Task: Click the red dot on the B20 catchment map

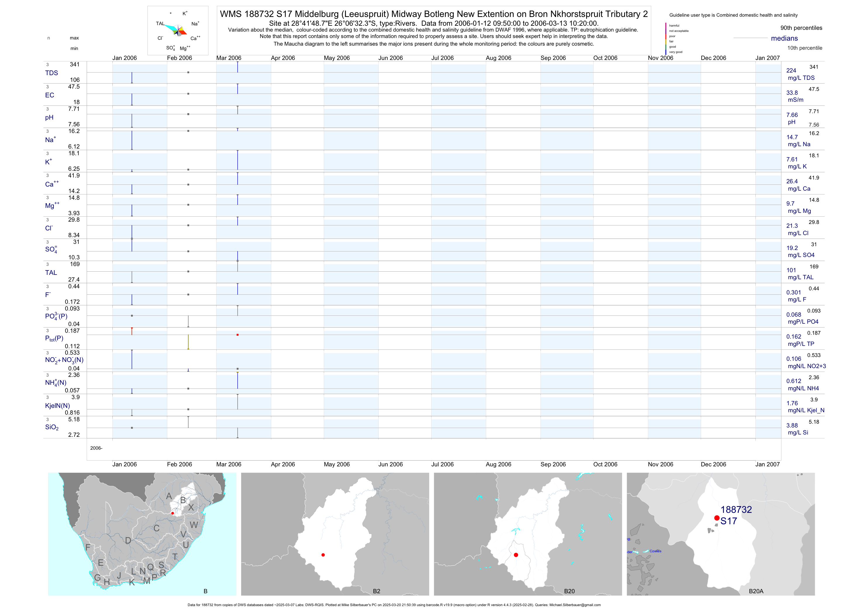Action: pos(516,555)
